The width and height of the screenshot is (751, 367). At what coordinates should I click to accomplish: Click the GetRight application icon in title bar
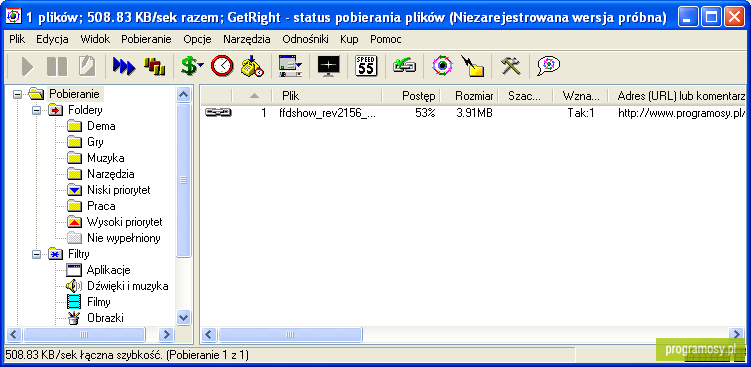(13, 17)
